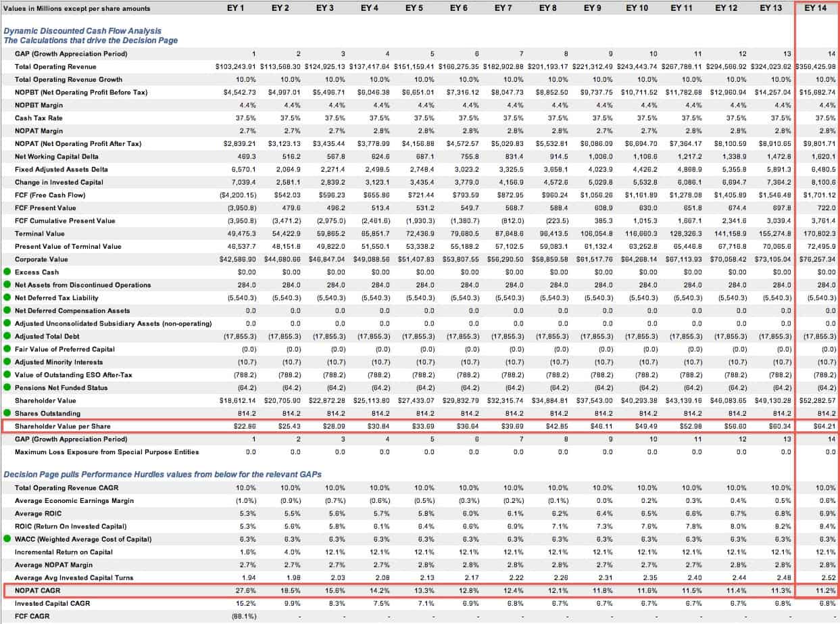Click the $22.86 Shareholder Value per Share cell

pyautogui.click(x=245, y=426)
